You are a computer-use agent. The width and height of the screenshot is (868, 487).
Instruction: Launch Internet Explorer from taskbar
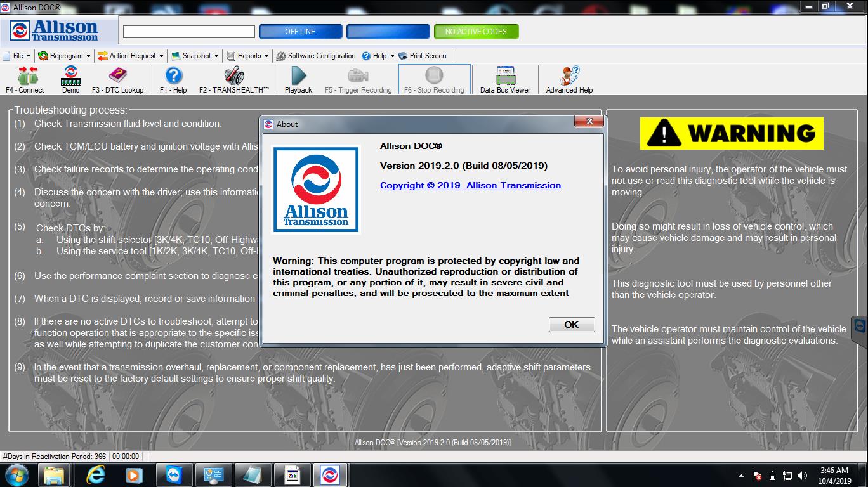pos(95,474)
